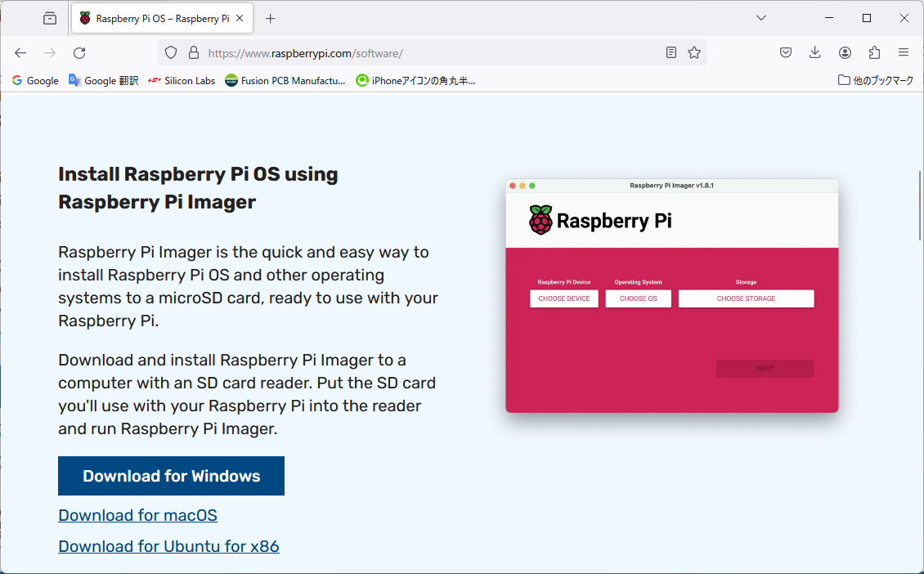The height and width of the screenshot is (574, 924).
Task: Click the Firefox account profile icon
Action: [844, 52]
